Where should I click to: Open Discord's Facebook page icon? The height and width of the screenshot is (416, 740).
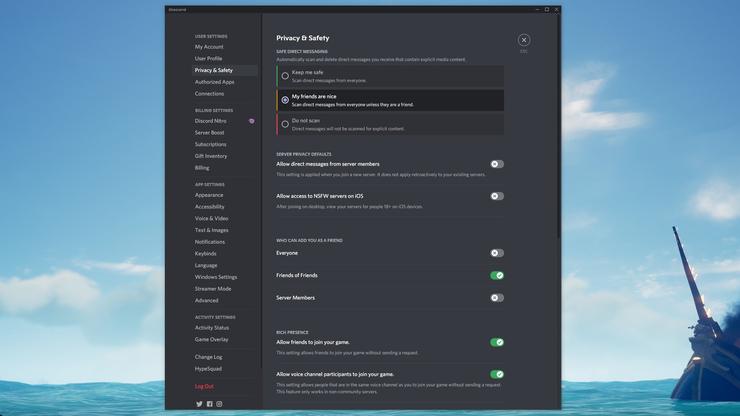[209, 404]
